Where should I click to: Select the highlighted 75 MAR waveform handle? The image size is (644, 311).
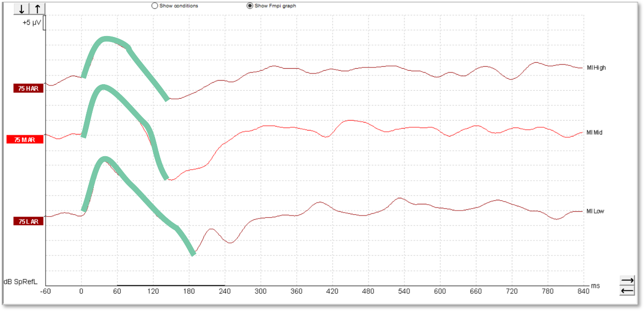[x=25, y=139]
